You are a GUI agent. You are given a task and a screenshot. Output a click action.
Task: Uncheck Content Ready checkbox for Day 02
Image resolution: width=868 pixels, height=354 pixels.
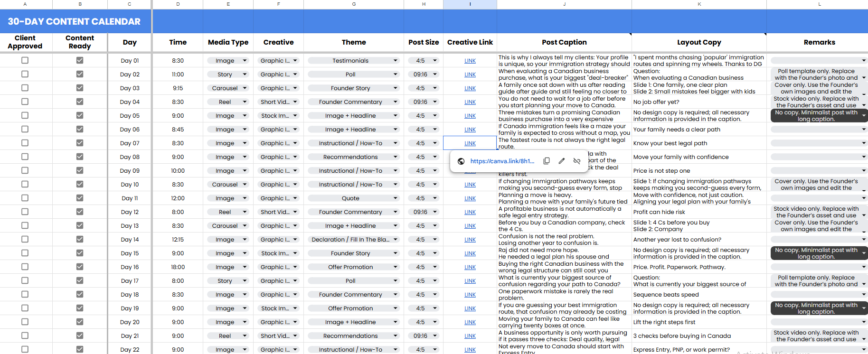pos(80,74)
